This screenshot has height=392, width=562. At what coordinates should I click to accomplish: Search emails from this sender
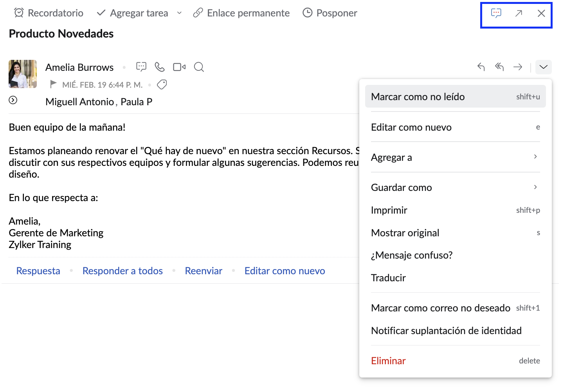(199, 67)
